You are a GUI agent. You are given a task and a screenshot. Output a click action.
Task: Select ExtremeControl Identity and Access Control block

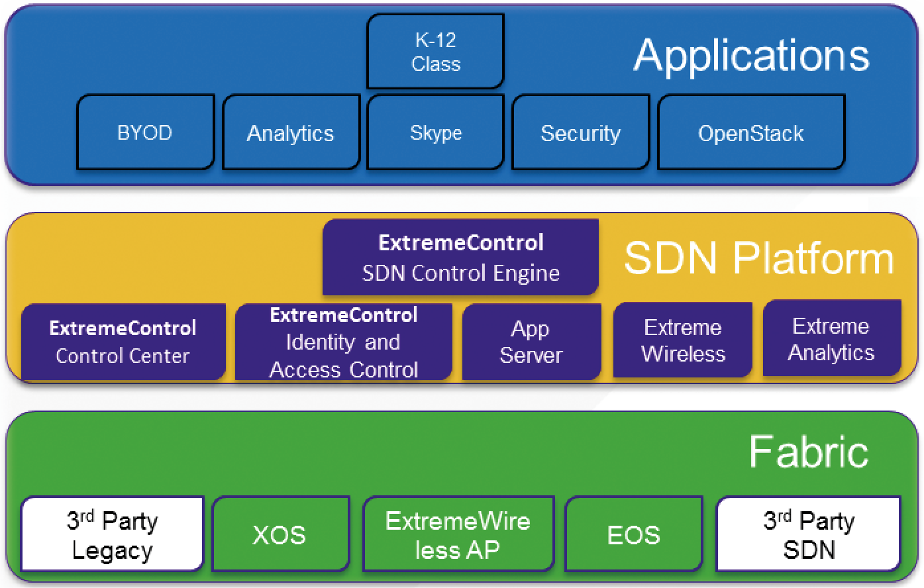pyautogui.click(x=344, y=342)
